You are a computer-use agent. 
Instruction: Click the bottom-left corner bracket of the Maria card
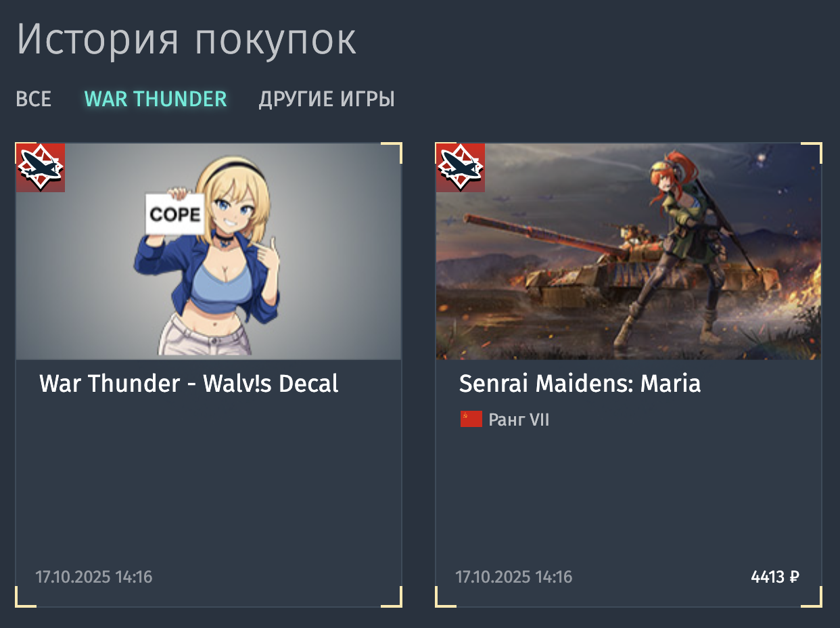point(446,597)
